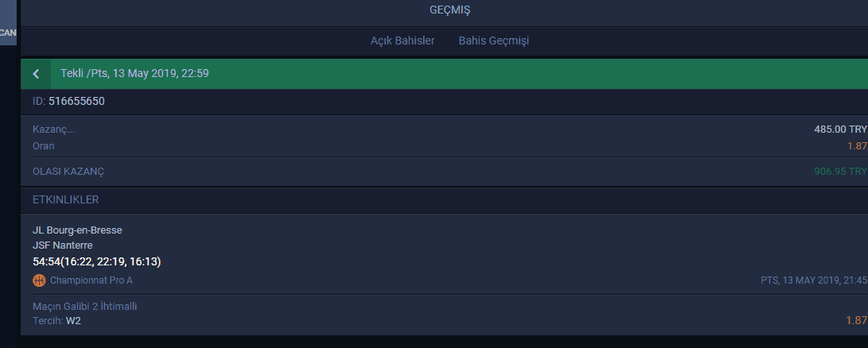Click the basketball icon beside Championnat Pro A
868x348 pixels.
click(x=39, y=280)
